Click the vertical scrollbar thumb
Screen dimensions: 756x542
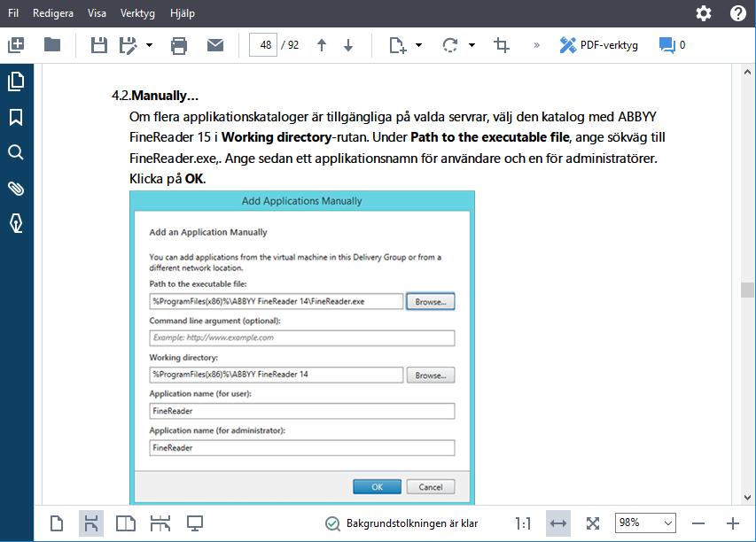pyautogui.click(x=747, y=290)
